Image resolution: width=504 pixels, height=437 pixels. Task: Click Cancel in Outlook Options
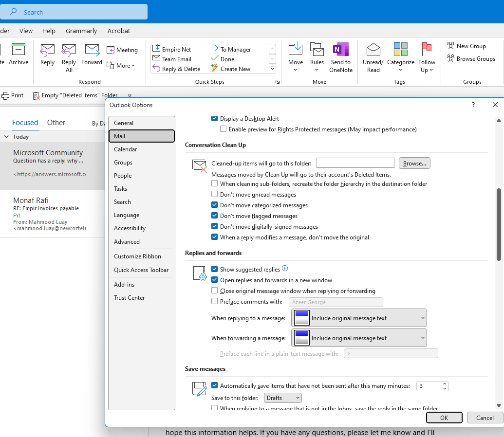pyautogui.click(x=485, y=418)
